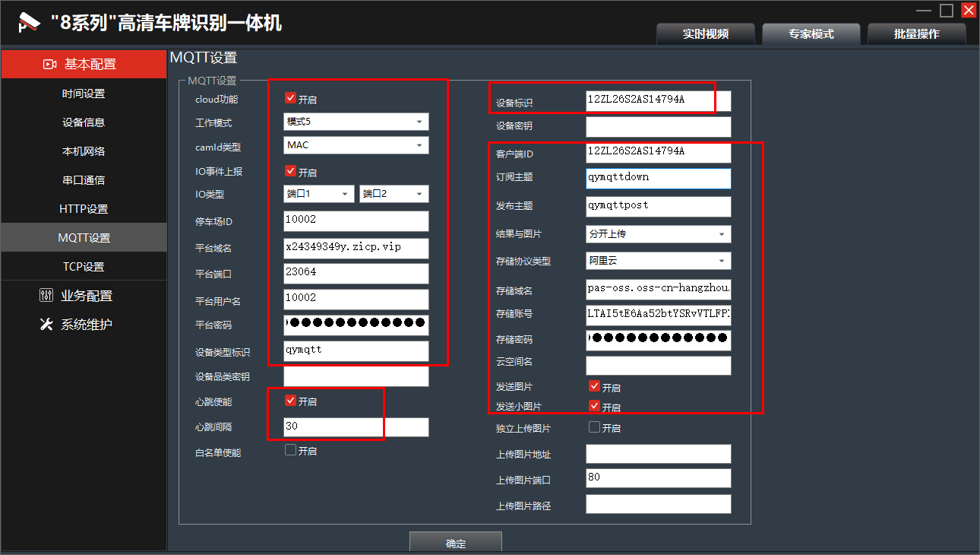Click the 业务配置 sliders icon
This screenshot has height=555, width=980.
point(46,295)
